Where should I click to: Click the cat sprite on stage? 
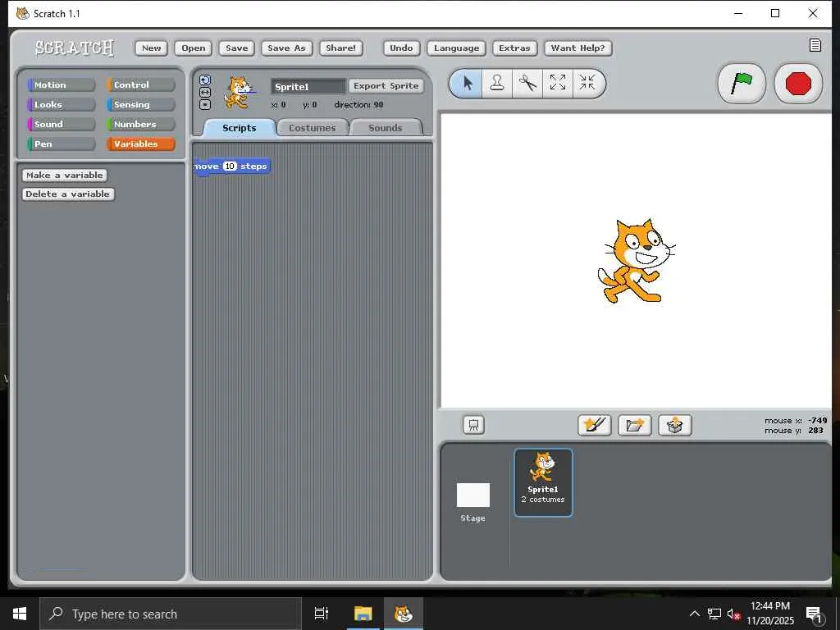tap(636, 261)
